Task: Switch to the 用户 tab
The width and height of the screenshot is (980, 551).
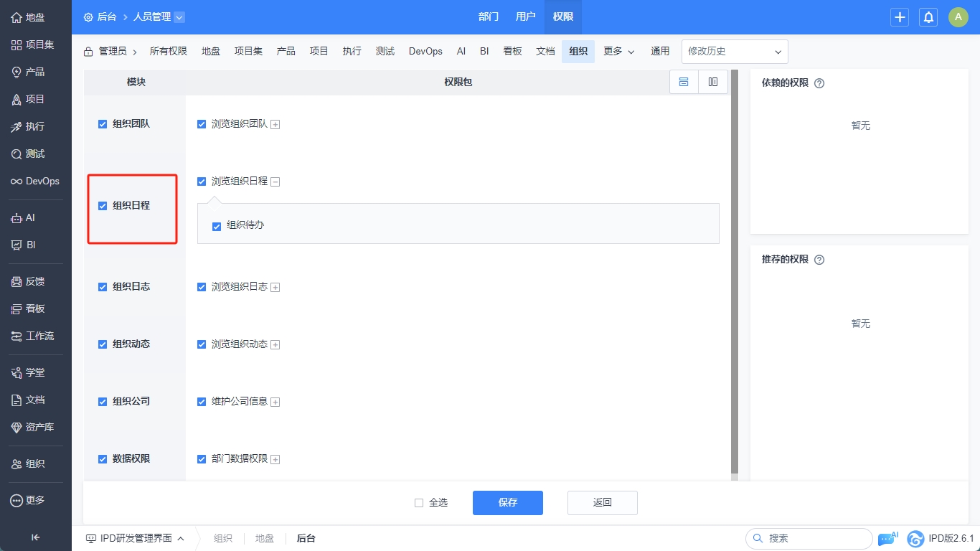Action: [525, 17]
